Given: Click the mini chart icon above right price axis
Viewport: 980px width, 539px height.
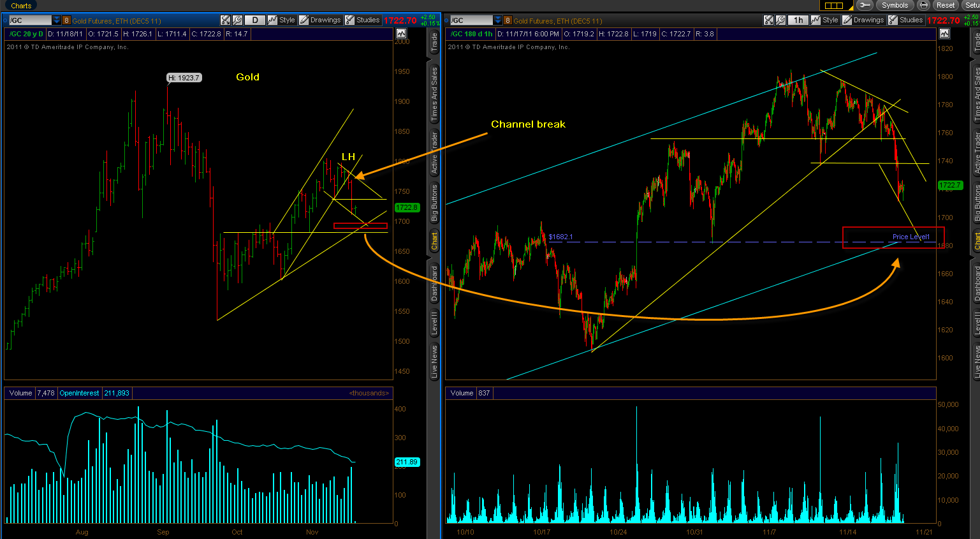Looking at the screenshot, I should click(944, 34).
